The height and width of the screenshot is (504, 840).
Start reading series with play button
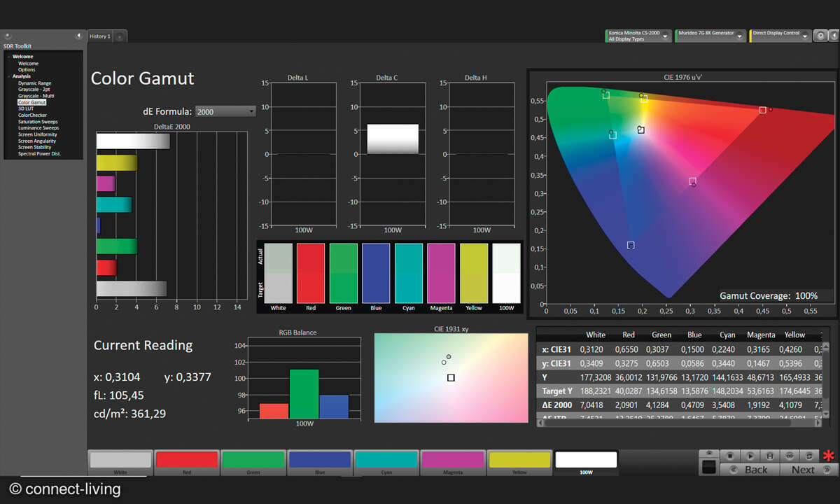[750, 456]
